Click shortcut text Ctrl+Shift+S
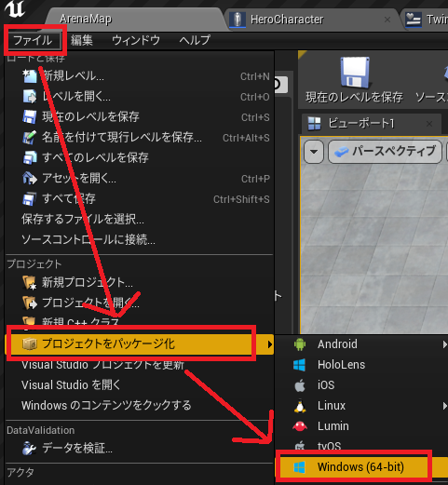The image size is (448, 485). point(241,199)
